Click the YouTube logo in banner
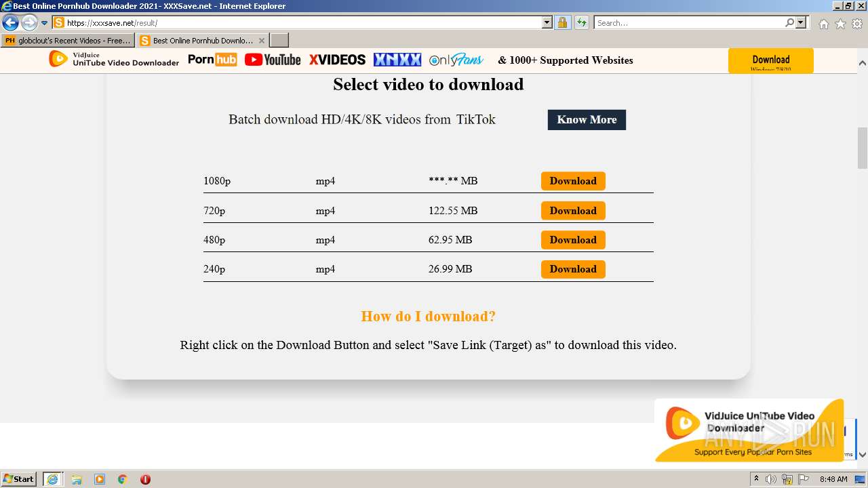Image resolution: width=868 pixels, height=488 pixels. 273,60
